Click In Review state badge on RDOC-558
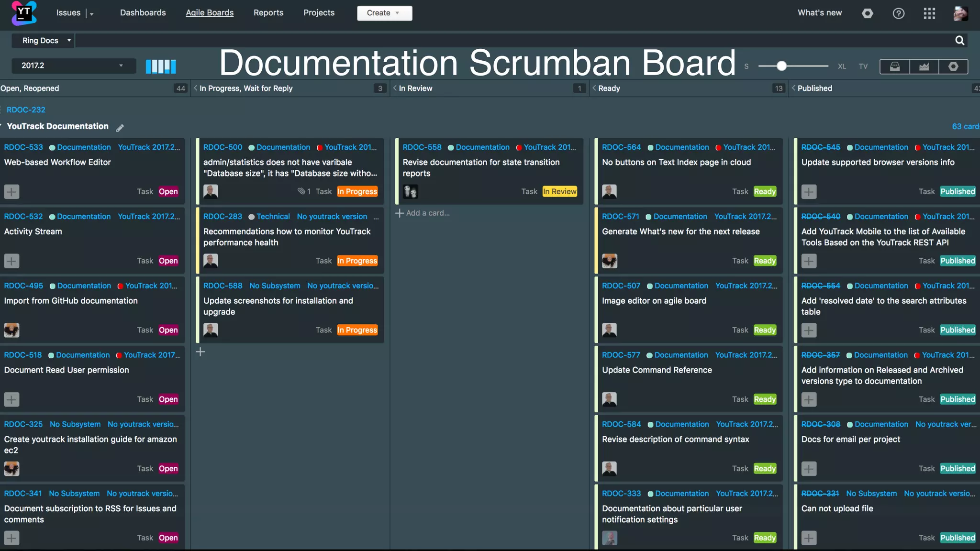This screenshot has height=551, width=980. click(560, 192)
